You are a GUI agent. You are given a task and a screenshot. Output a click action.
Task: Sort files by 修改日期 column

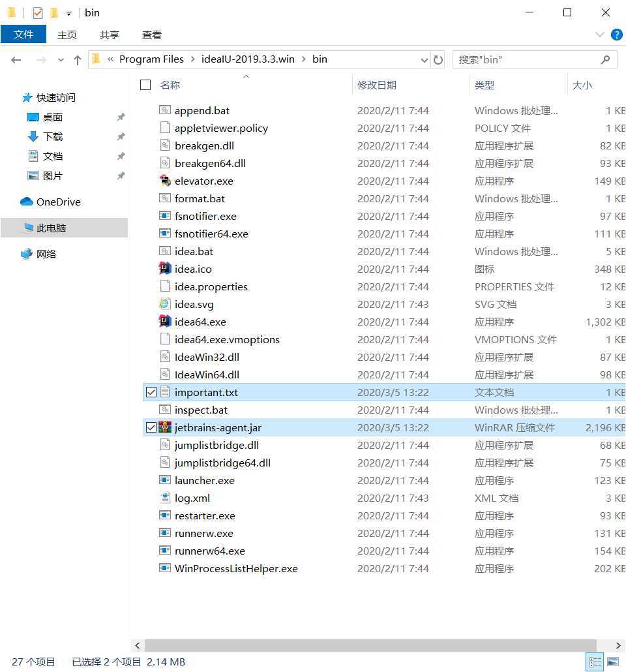(x=377, y=85)
